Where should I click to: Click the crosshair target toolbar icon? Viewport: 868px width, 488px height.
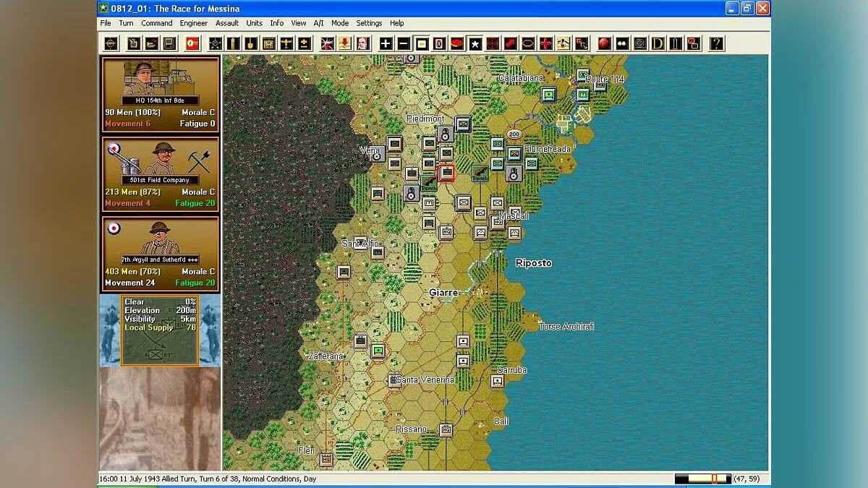[111, 43]
